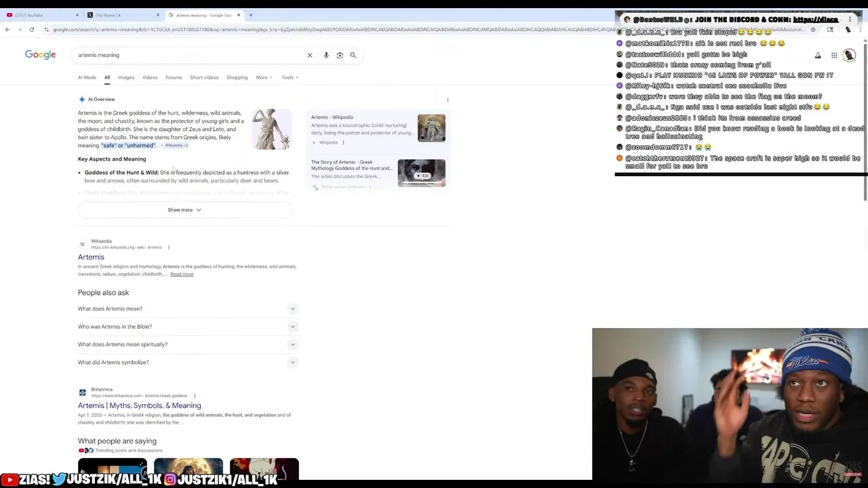Screen dimensions: 868x488
Task: Open Search Labs flask icon
Action: 818,55
